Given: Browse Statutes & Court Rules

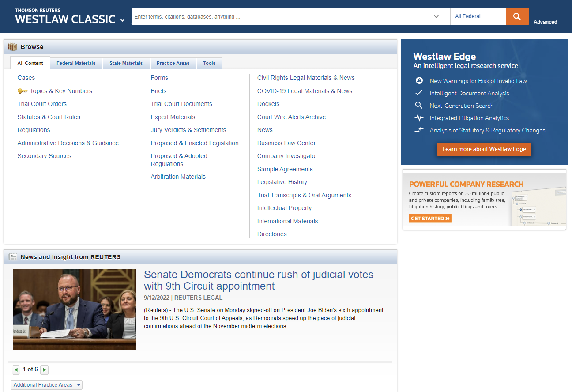Looking at the screenshot, I should 49,117.
